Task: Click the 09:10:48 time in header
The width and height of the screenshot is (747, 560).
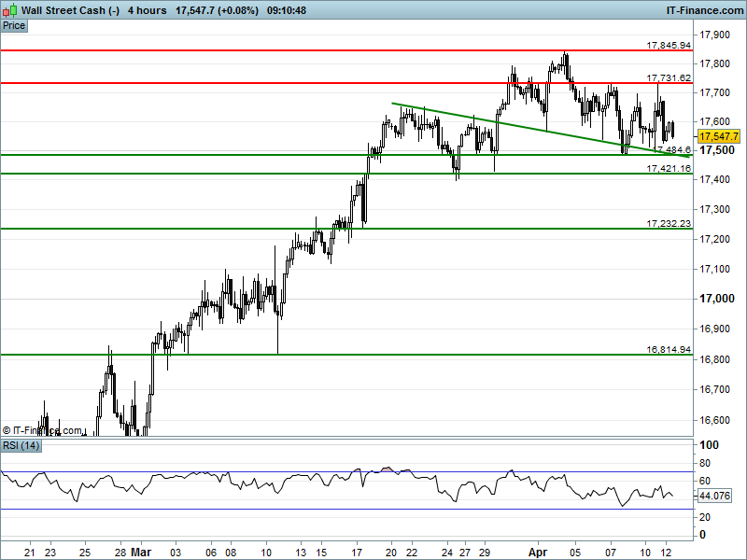Action: [x=287, y=10]
